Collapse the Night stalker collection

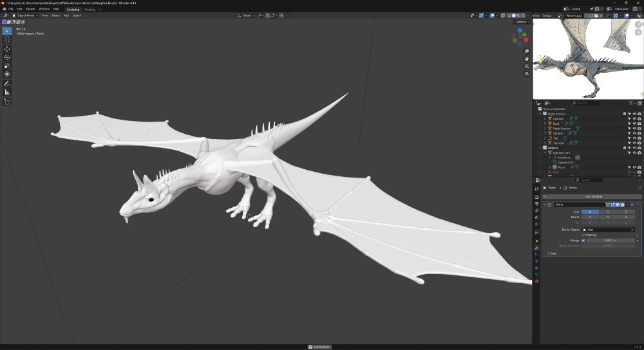coord(540,114)
